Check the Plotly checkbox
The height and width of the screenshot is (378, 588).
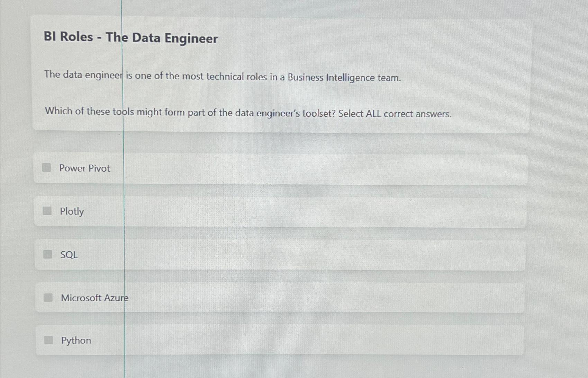coord(47,211)
